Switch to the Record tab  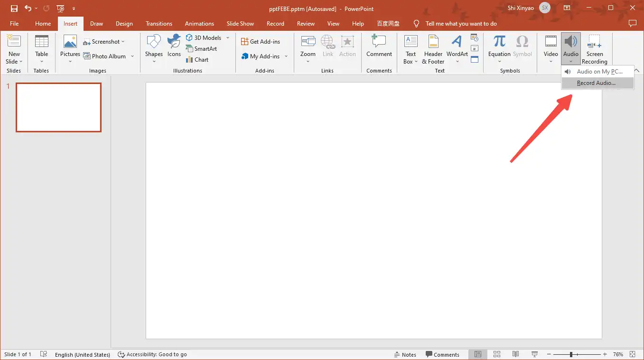[275, 24]
